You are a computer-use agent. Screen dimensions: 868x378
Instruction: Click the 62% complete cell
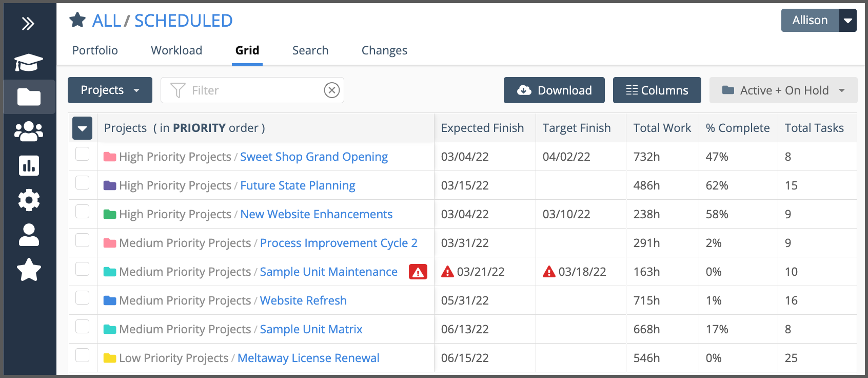coord(738,185)
